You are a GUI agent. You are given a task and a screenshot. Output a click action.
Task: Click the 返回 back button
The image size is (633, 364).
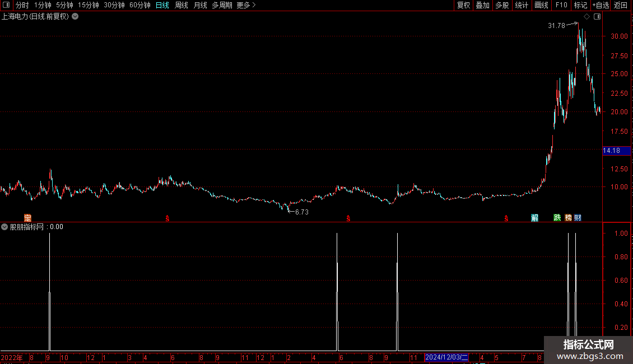621,5
